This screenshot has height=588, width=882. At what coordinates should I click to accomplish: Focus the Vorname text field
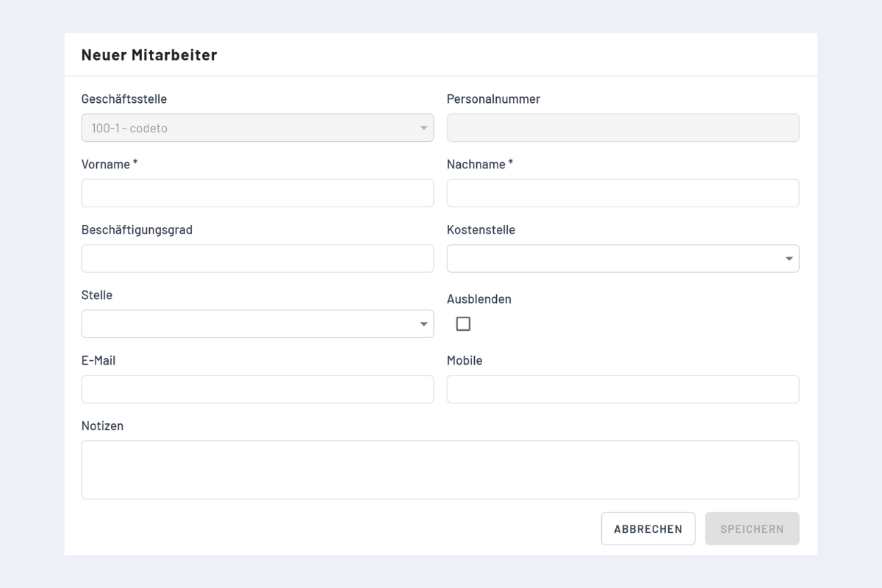pos(257,193)
